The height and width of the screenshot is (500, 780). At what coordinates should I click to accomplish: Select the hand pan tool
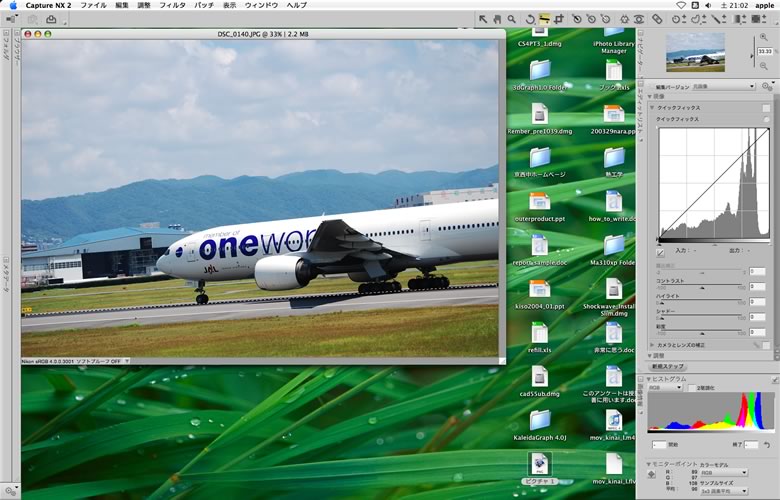(497, 19)
